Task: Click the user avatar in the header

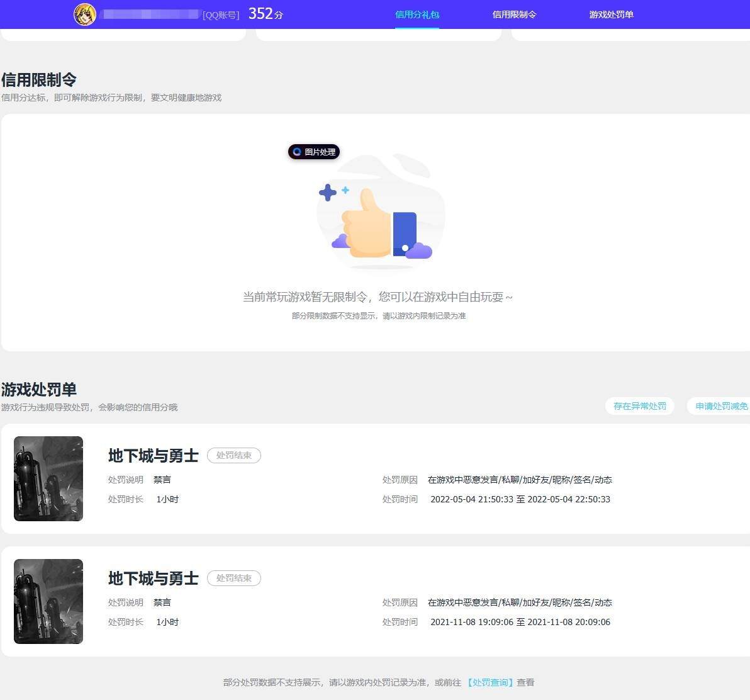Action: click(85, 14)
